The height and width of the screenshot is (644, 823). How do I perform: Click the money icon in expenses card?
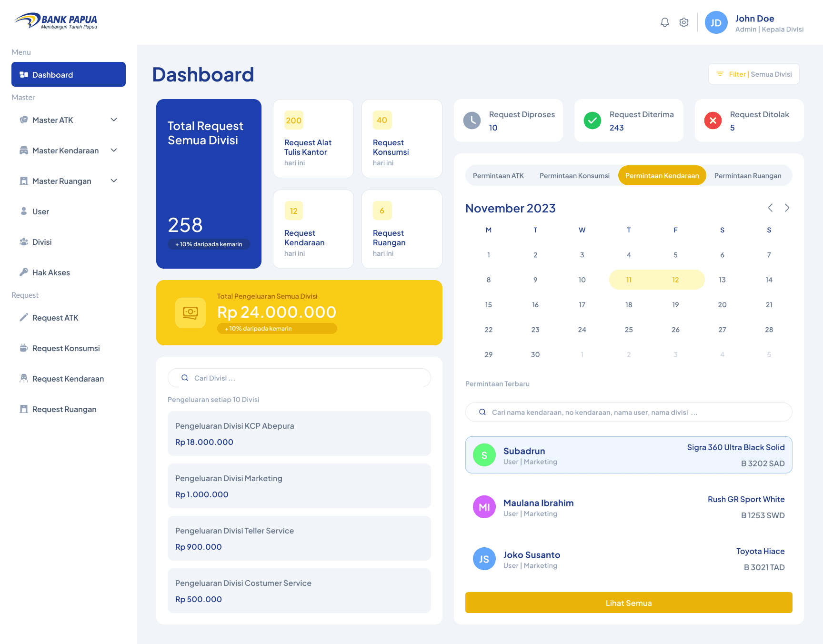click(191, 312)
